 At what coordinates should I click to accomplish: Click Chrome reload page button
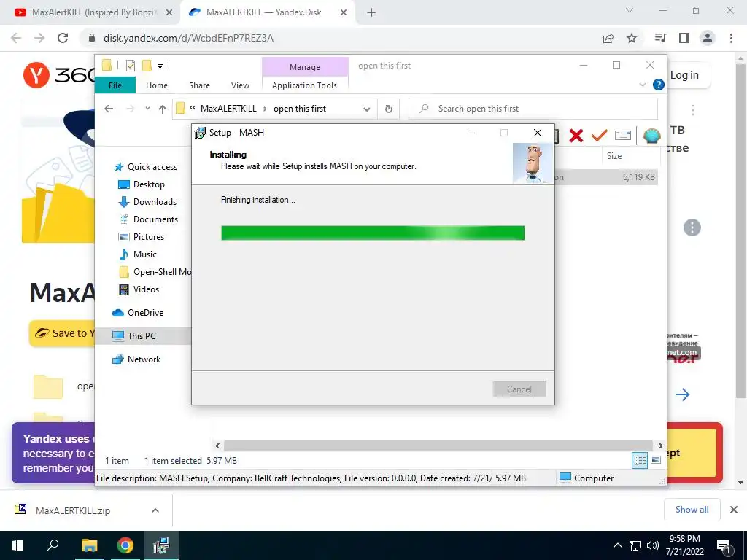(63, 38)
